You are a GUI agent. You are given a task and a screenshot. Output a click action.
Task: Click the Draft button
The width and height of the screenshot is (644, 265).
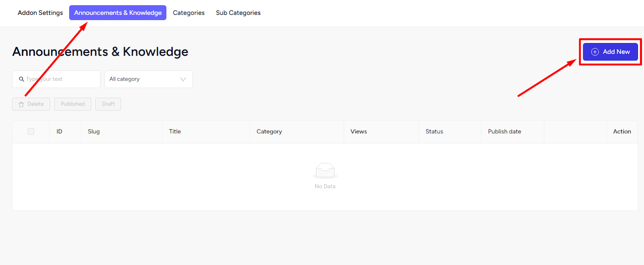(x=108, y=104)
